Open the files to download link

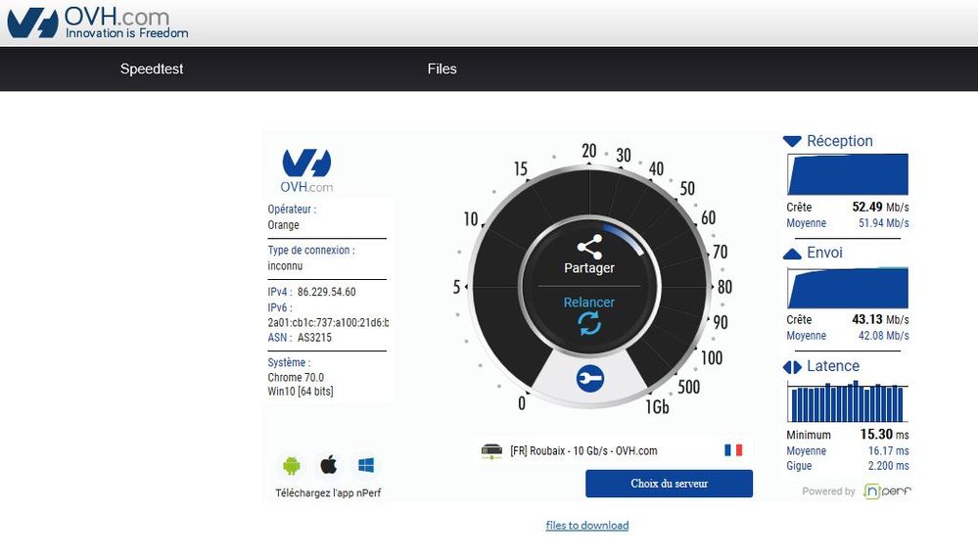[587, 525]
